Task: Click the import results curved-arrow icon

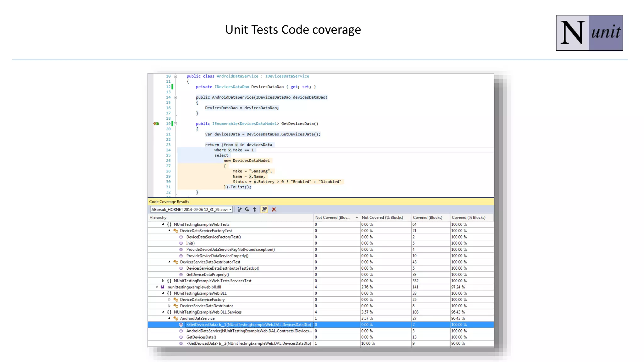Action: pyautogui.click(x=247, y=209)
